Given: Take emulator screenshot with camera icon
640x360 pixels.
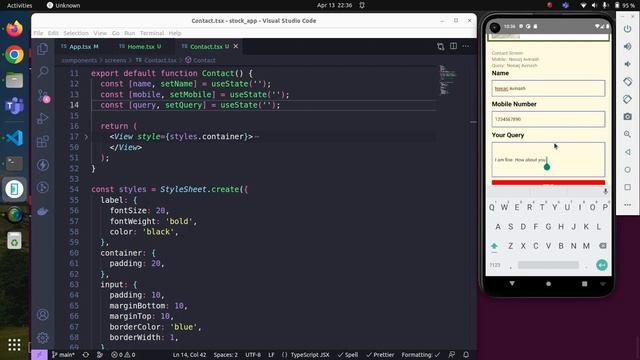Looking at the screenshot, I should point(627,117).
